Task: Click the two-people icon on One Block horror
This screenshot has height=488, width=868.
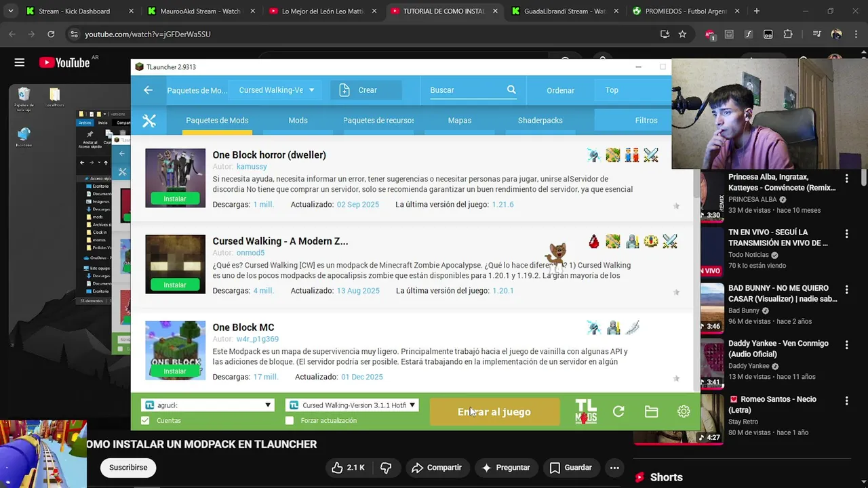Action: pos(632,155)
